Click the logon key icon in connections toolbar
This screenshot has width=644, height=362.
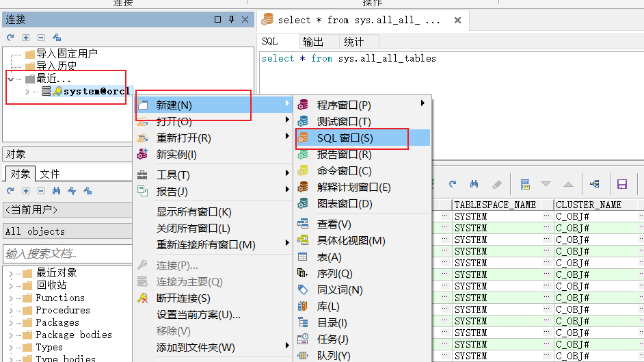(x=57, y=38)
